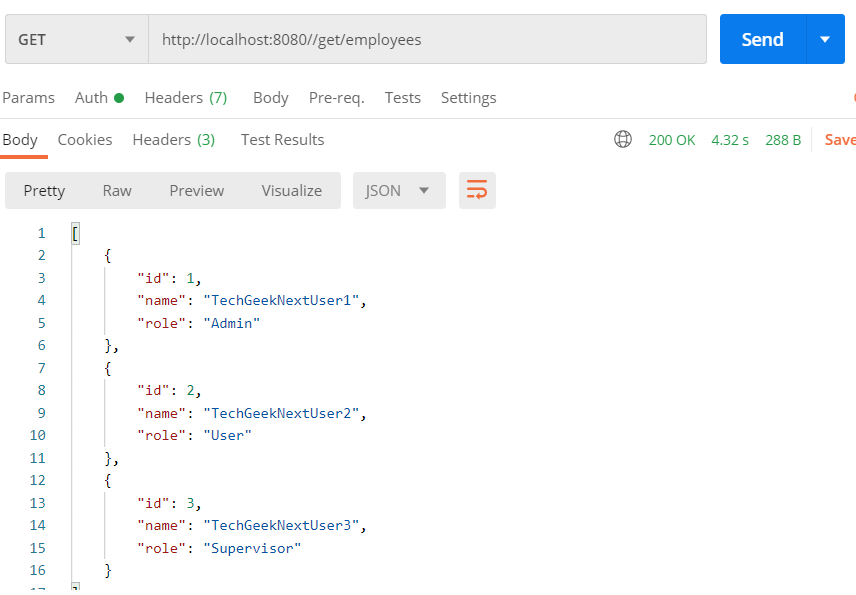Switch to Raw view mode
This screenshot has width=856, height=595.
point(117,191)
